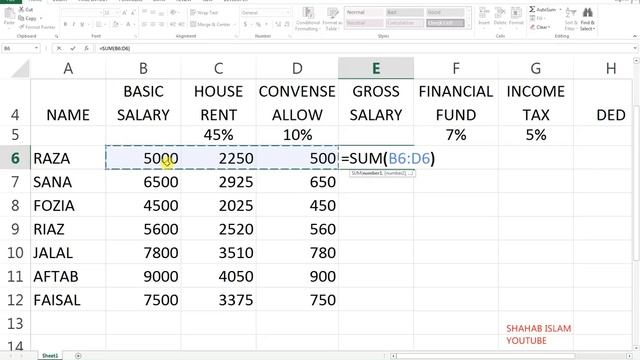Apply the Normal cell style

pos(364,13)
